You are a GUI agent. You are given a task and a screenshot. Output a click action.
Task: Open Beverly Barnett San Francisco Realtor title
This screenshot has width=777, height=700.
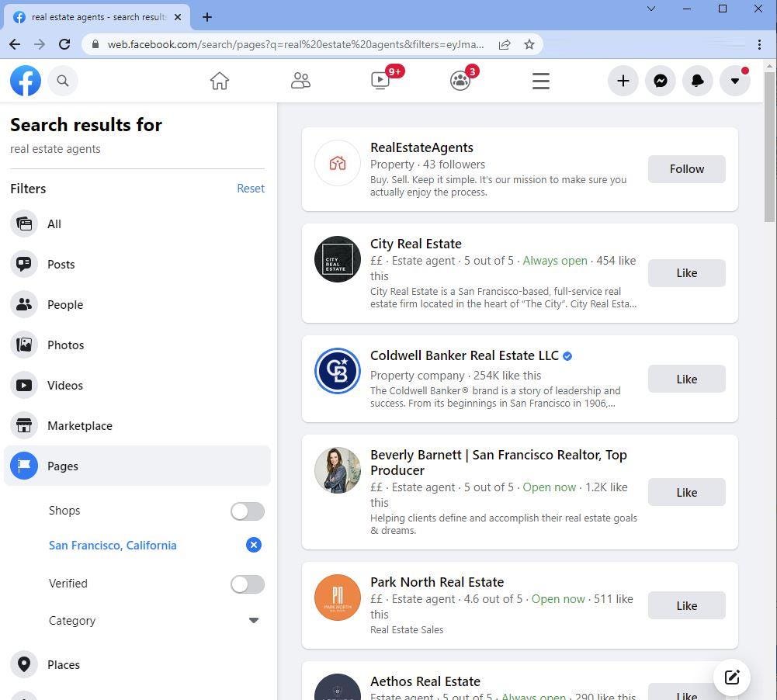[x=498, y=463]
